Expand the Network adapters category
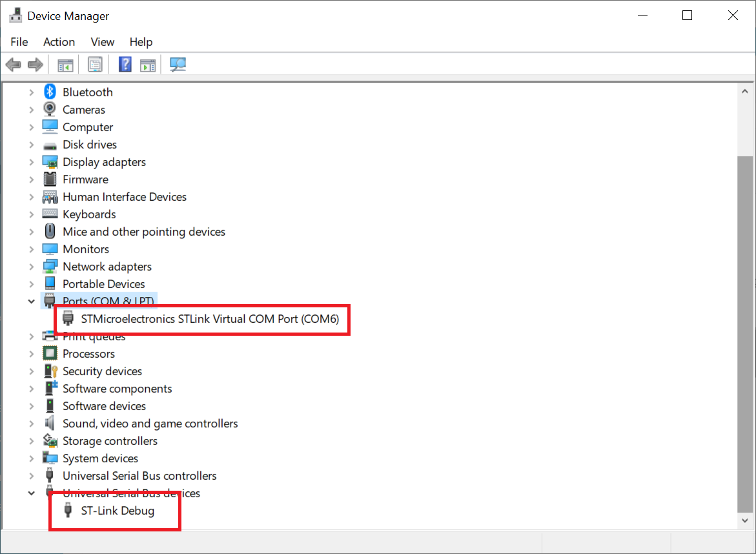The image size is (756, 554). (x=31, y=267)
